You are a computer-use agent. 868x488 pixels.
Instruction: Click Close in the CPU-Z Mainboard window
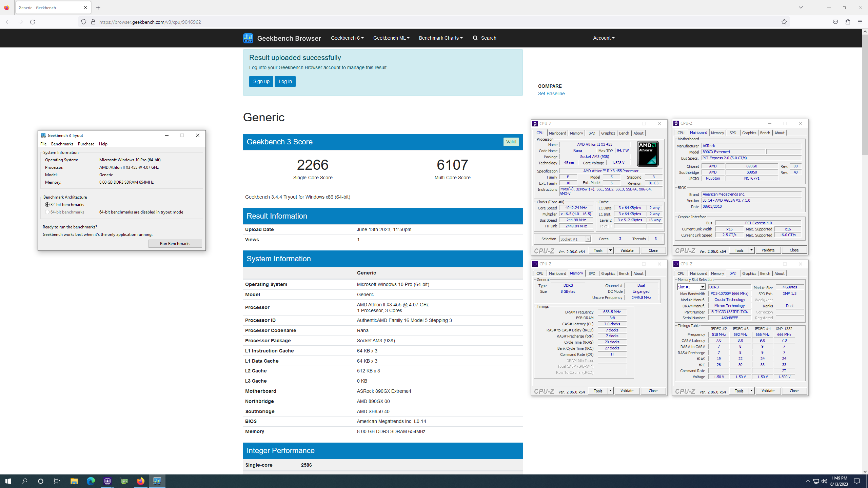tap(794, 250)
